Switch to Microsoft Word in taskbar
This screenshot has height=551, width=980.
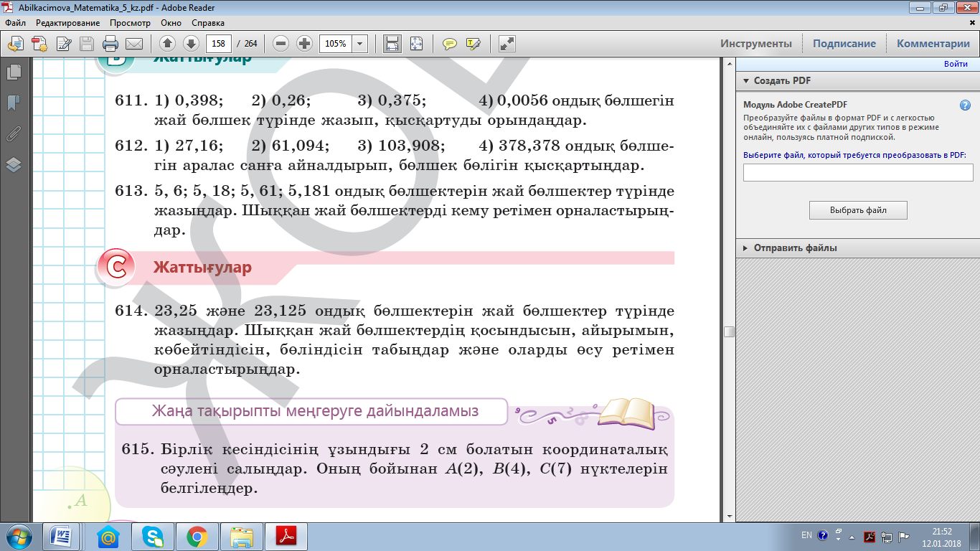pos(60,537)
